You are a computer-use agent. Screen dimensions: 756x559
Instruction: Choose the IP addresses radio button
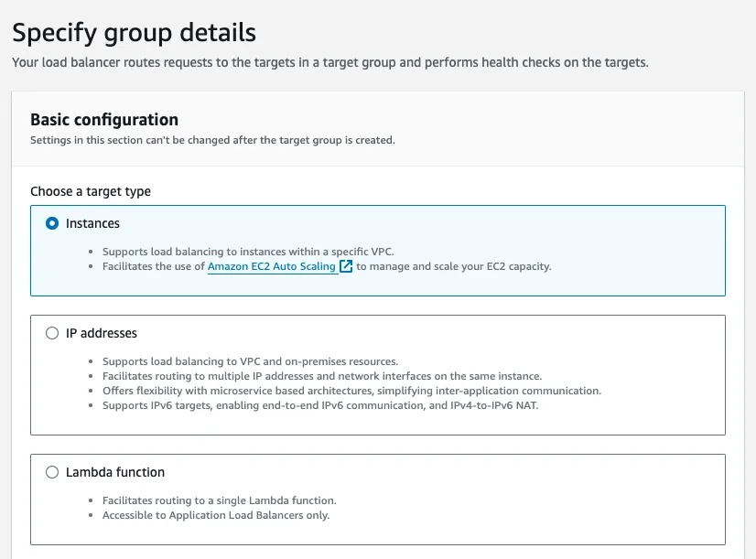[x=52, y=333]
